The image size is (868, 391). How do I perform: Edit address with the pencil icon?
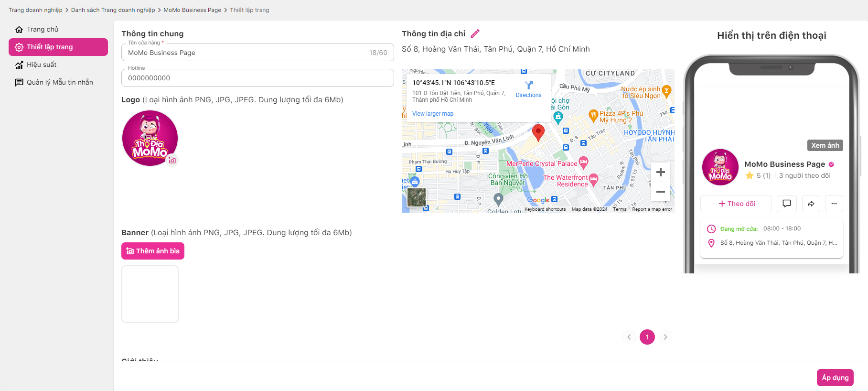pos(475,33)
